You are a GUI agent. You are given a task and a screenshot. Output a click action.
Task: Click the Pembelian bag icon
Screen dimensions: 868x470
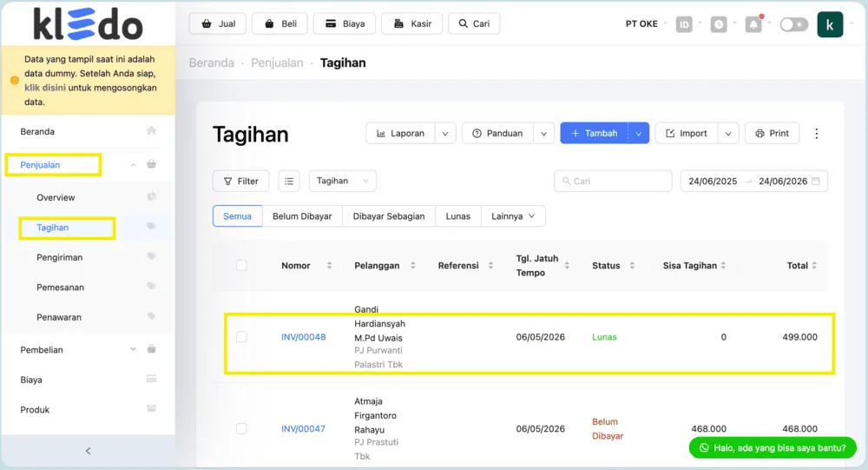(151, 349)
